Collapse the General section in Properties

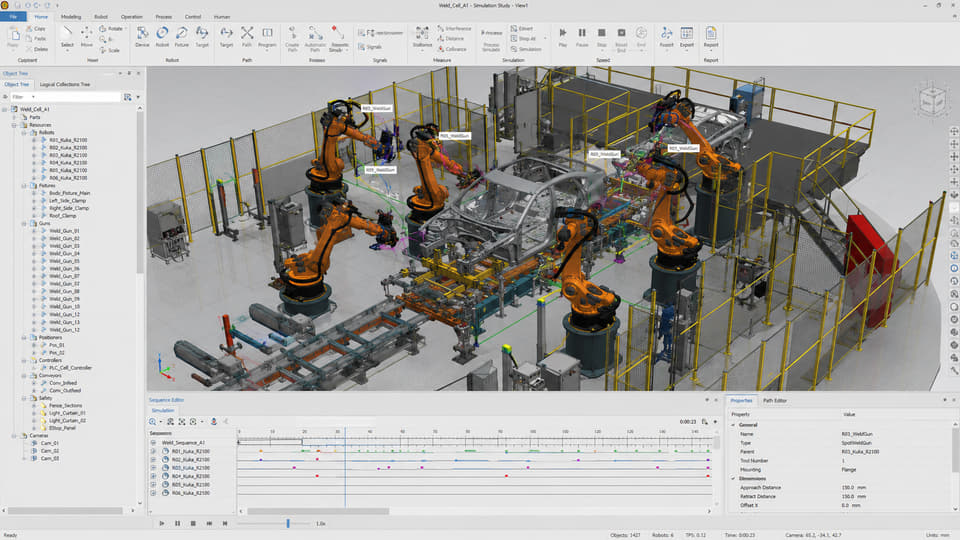pyautogui.click(x=733, y=424)
